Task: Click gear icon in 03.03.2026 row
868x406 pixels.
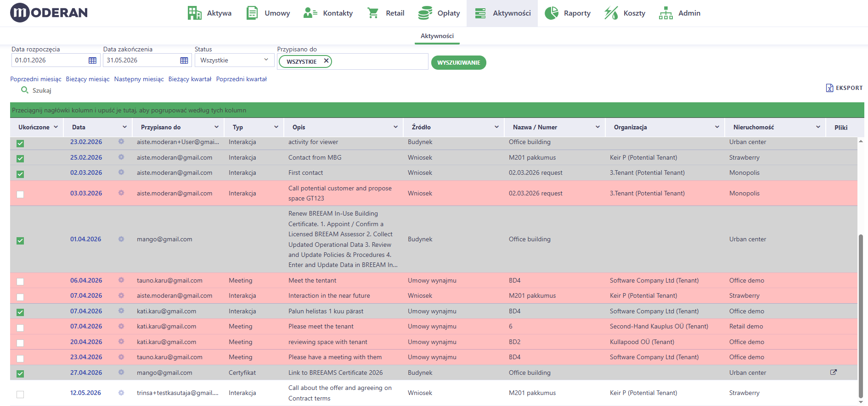Action: coord(121,193)
